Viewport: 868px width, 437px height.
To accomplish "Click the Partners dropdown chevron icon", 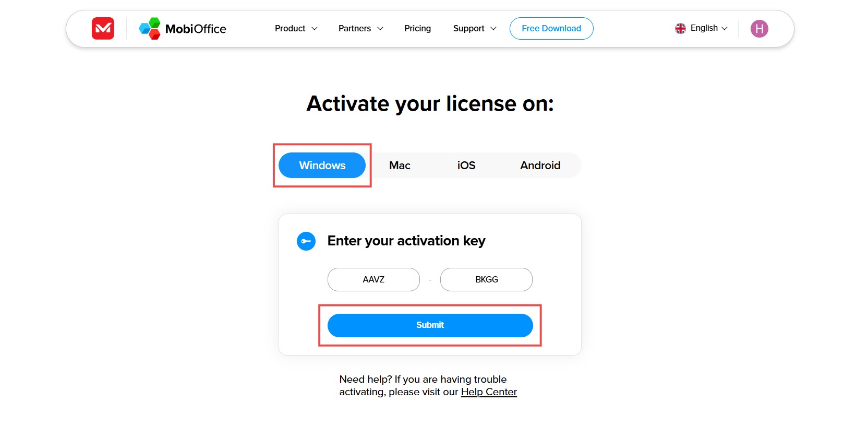I will (380, 29).
